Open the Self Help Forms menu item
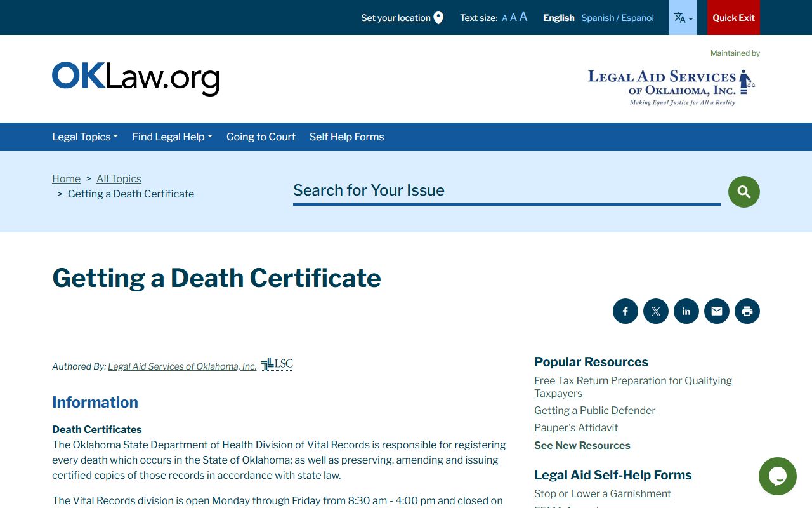The width and height of the screenshot is (812, 508). point(346,137)
